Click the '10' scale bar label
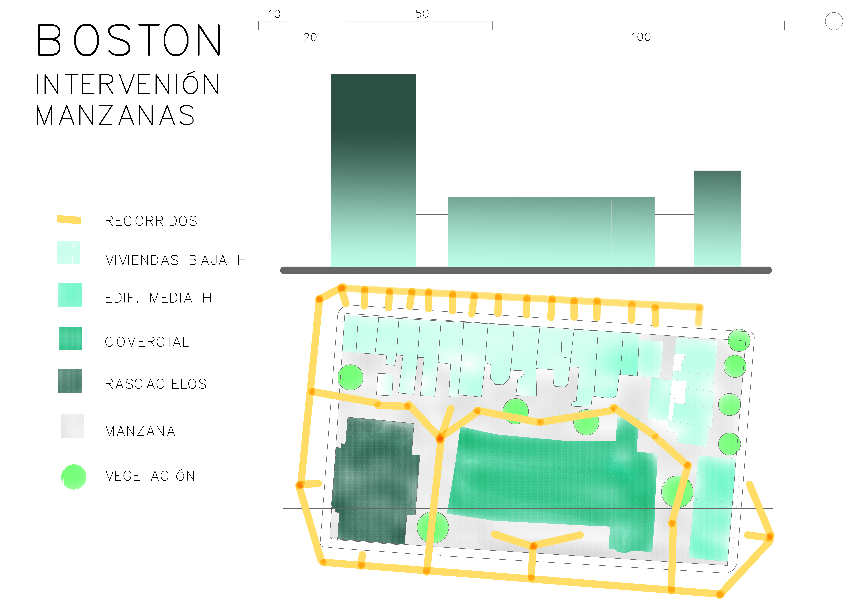 click(x=274, y=14)
